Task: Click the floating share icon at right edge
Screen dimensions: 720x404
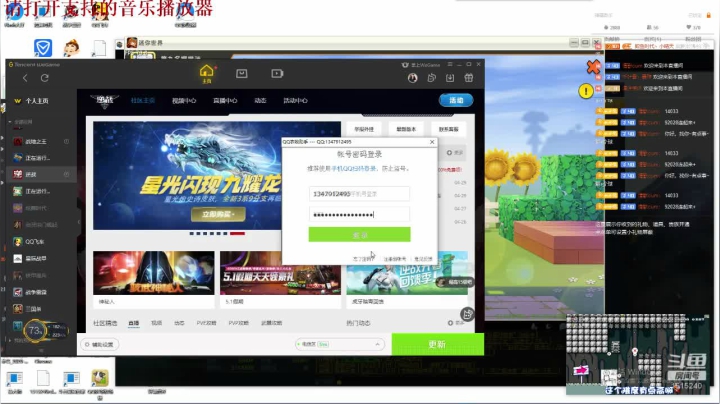Action: tap(467, 314)
